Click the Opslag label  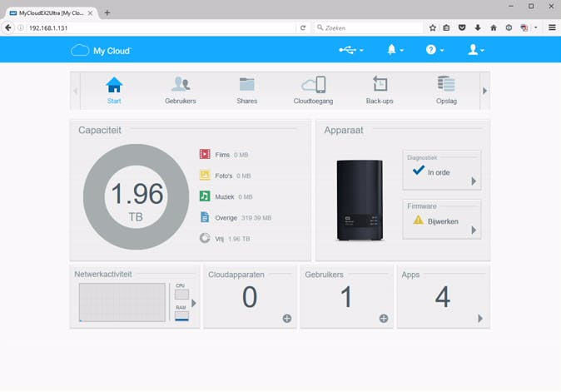pyautogui.click(x=446, y=101)
